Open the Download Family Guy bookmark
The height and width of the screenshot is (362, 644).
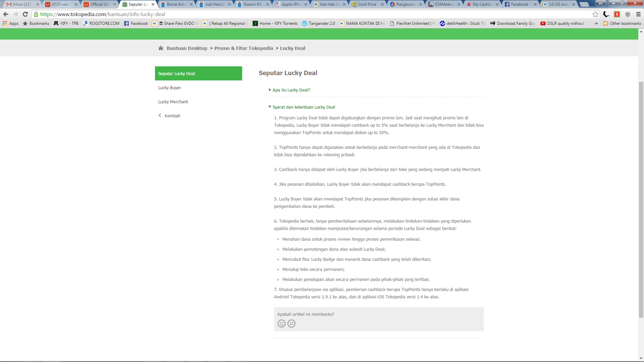tap(513, 23)
